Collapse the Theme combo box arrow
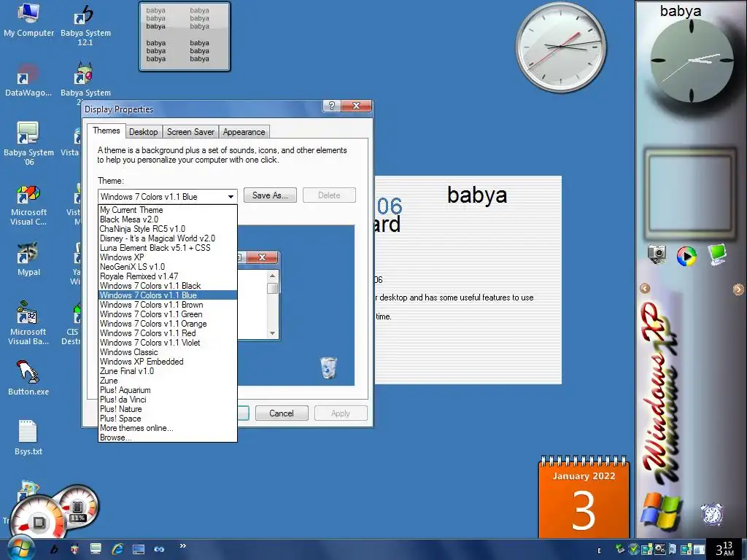Viewport: 747px width, 560px height. pos(231,196)
